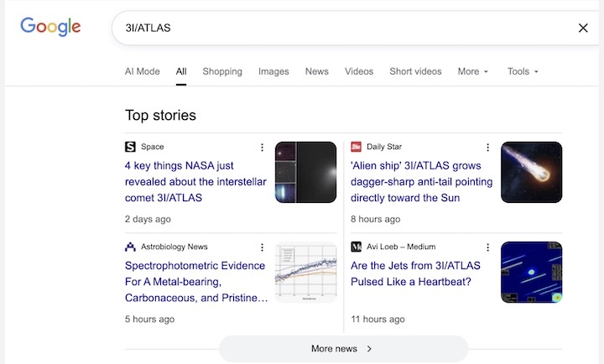The height and width of the screenshot is (364, 604).
Task: Click the More news button
Action: [x=343, y=349]
